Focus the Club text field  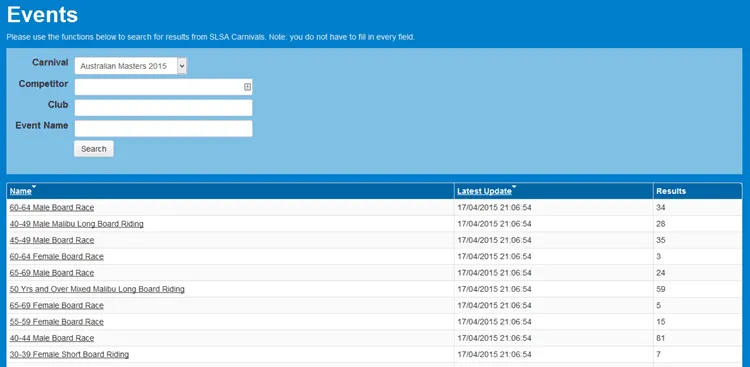point(163,108)
